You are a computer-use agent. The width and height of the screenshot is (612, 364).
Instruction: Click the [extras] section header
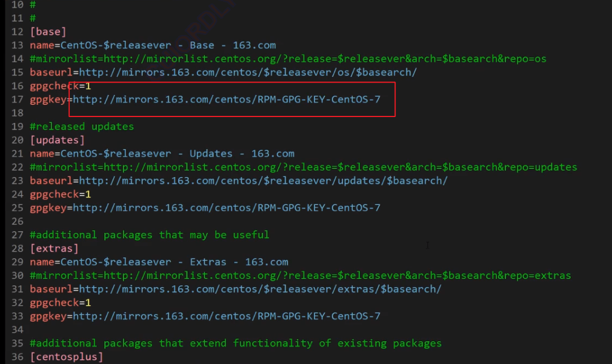click(54, 249)
